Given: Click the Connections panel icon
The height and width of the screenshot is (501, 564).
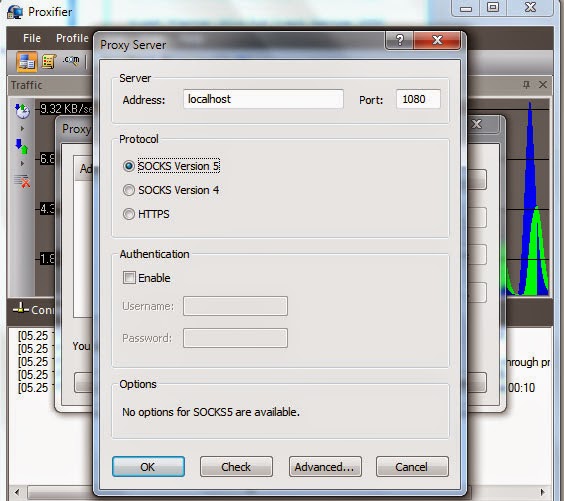Looking at the screenshot, I should [21, 308].
